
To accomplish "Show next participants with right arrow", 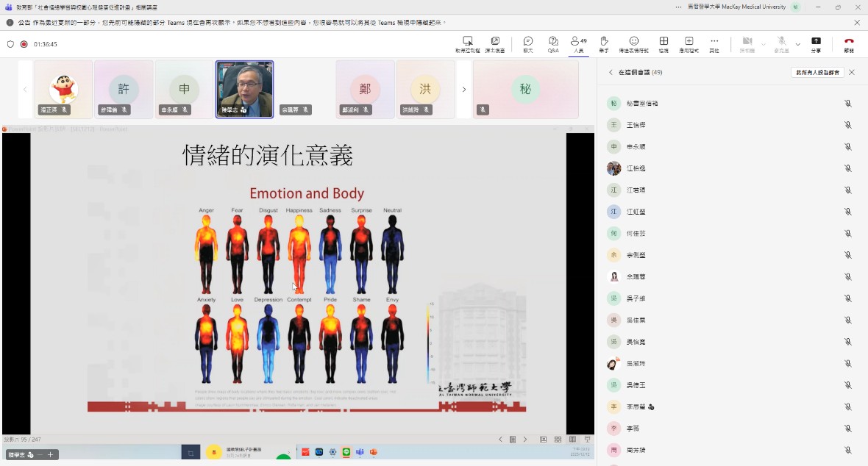I will coord(463,90).
